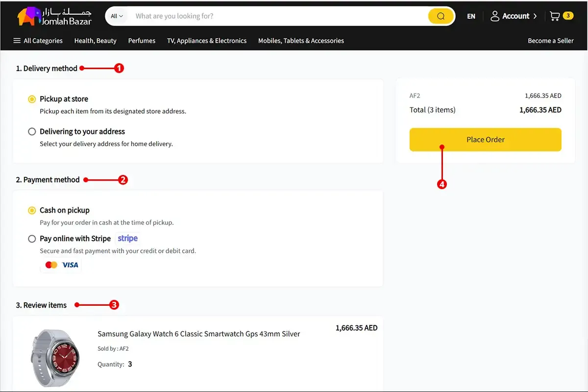
Task: Select Delivering to your address option
Action: click(x=32, y=131)
